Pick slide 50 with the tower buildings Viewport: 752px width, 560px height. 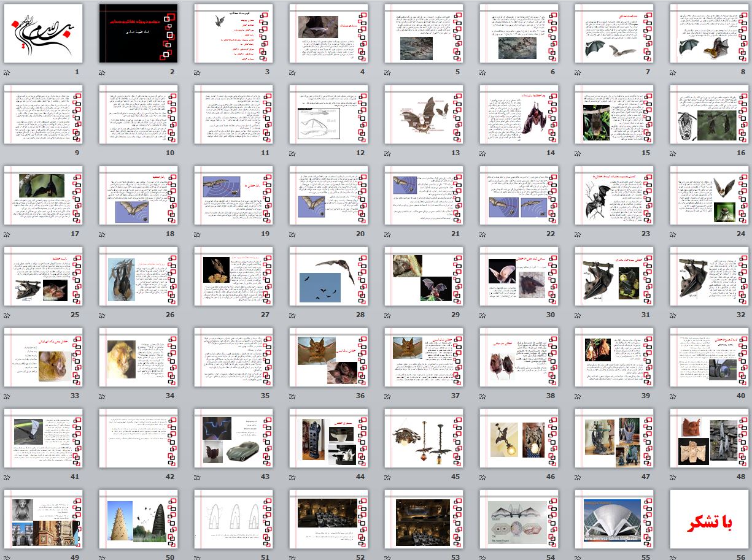pyautogui.click(x=138, y=519)
